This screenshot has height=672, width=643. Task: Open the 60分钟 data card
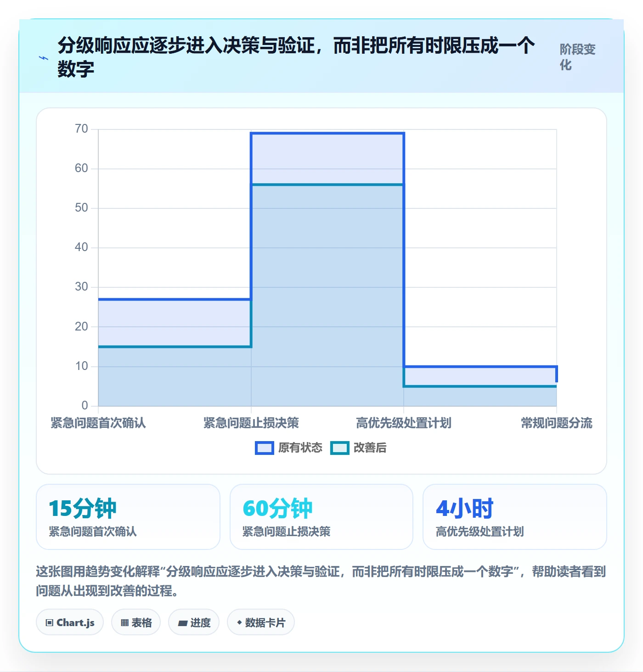321,517
